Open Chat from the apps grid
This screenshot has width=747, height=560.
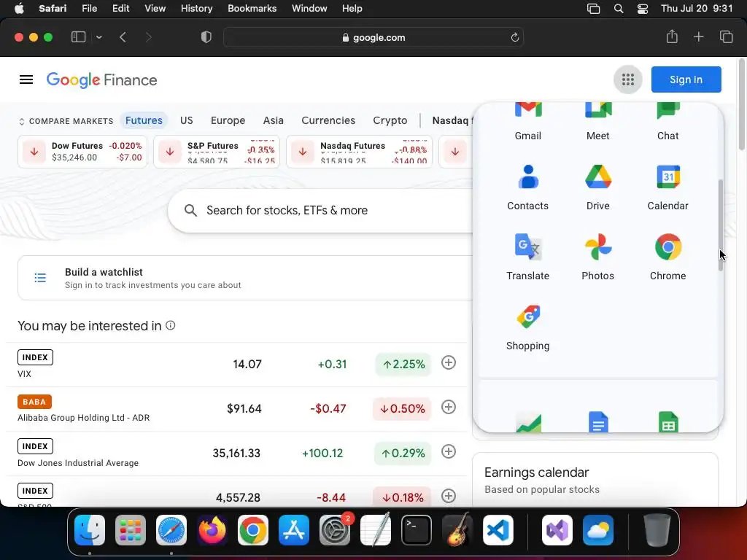click(x=668, y=122)
